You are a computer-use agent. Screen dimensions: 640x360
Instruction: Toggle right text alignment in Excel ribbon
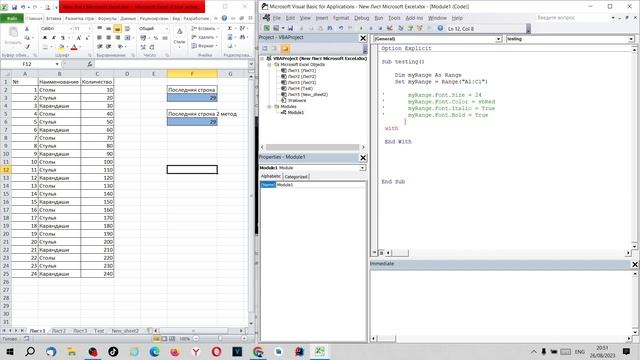click(117, 38)
